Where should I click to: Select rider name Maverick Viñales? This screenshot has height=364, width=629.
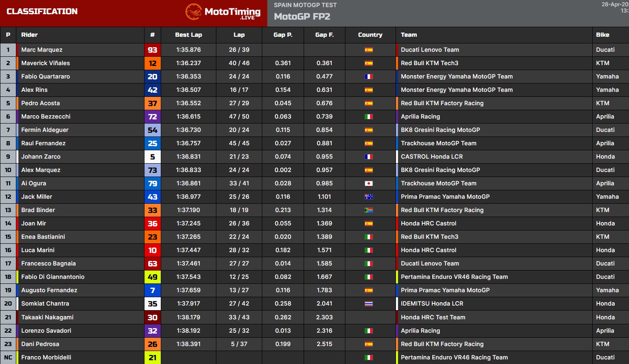(46, 63)
